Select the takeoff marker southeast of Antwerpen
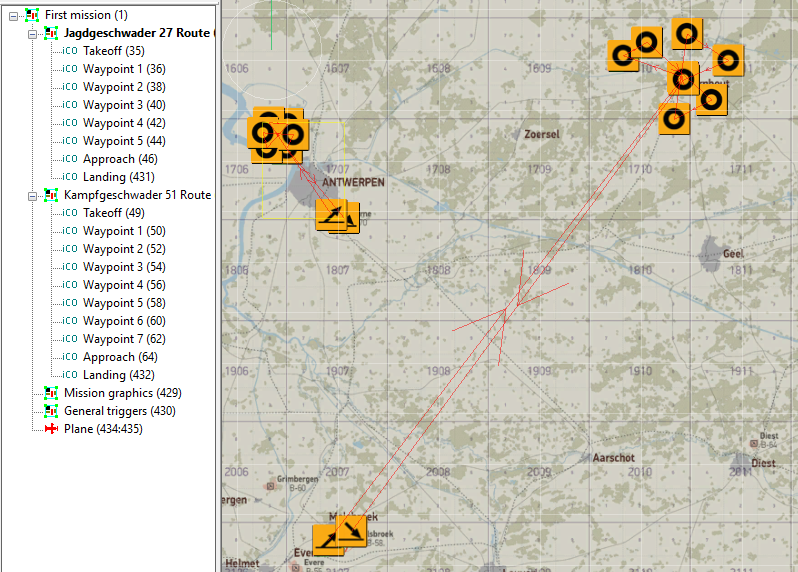 pyautogui.click(x=331, y=215)
